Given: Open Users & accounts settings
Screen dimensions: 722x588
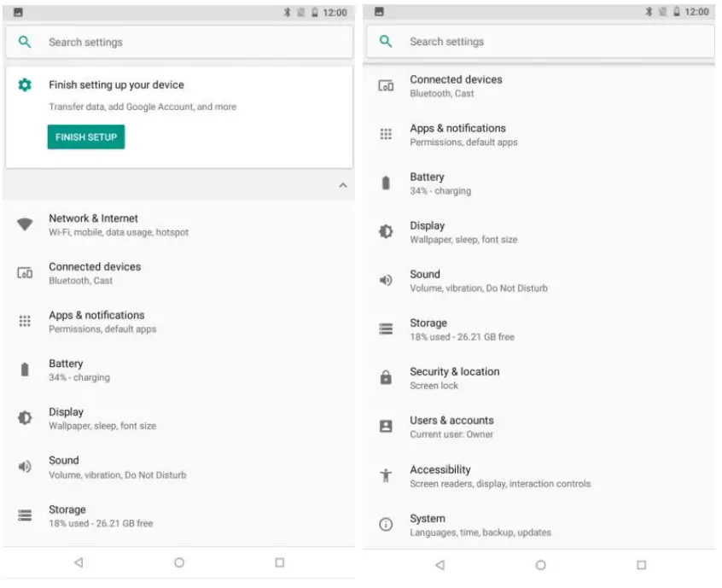Looking at the screenshot, I should (x=539, y=427).
